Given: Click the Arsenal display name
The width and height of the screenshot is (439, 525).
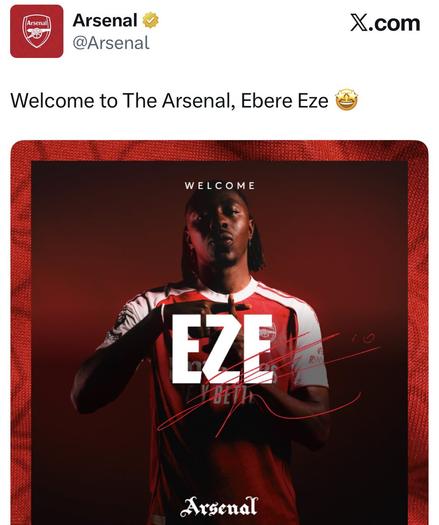Looking at the screenshot, I should (105, 20).
